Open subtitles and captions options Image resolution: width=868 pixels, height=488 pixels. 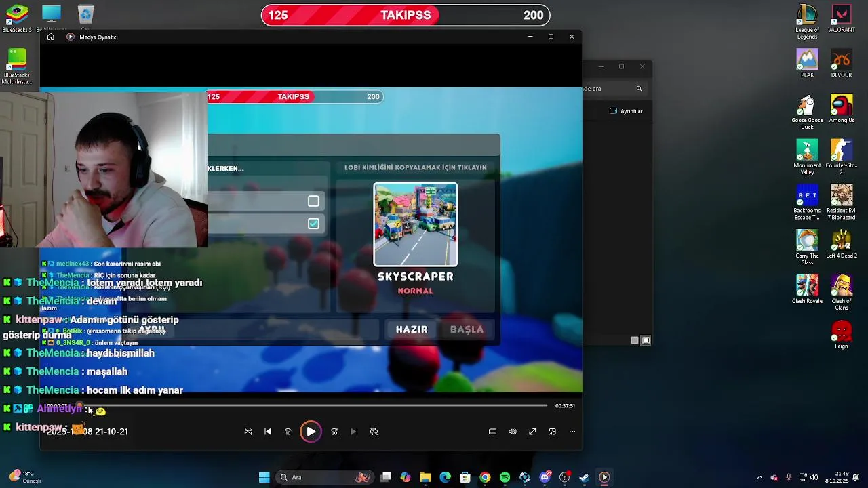pyautogui.click(x=492, y=432)
